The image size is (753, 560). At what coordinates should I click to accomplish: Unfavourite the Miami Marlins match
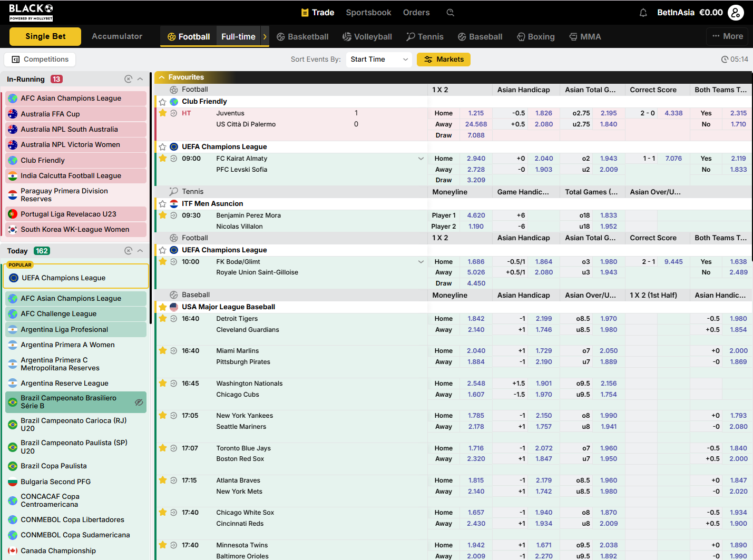(163, 350)
